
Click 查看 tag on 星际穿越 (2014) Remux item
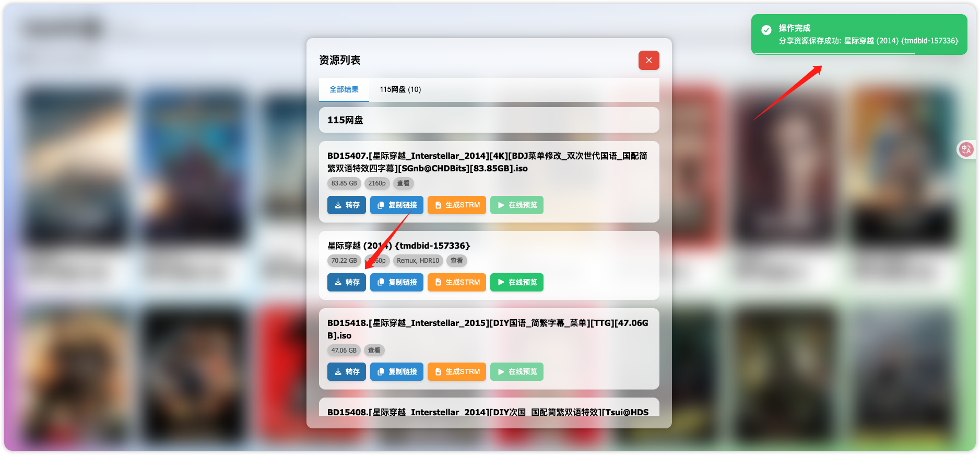point(456,261)
